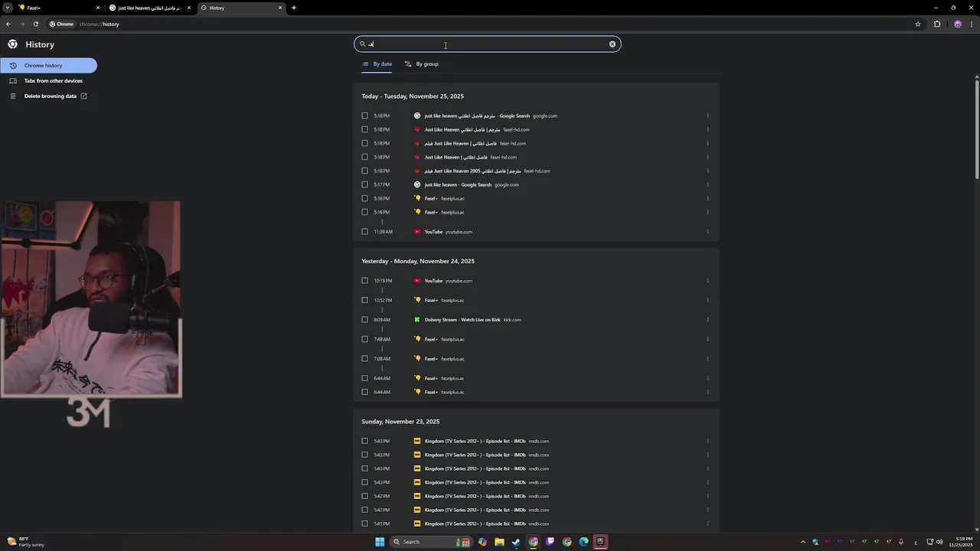Viewport: 980px width, 551px height.
Task: Open the just like heaven - Google Search 5:17 PM entry
Action: point(458,185)
